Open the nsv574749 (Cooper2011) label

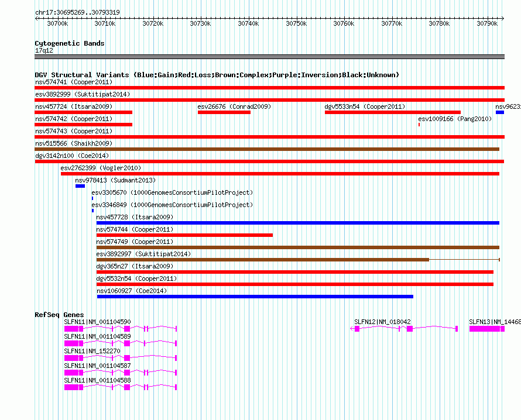135,242
